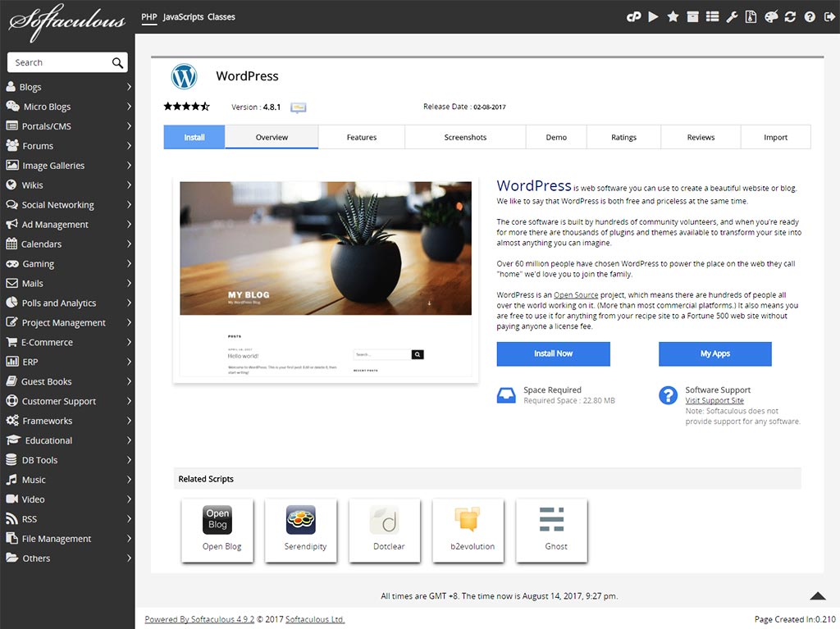
Task: Switch to the Demo tab
Action: (x=557, y=137)
